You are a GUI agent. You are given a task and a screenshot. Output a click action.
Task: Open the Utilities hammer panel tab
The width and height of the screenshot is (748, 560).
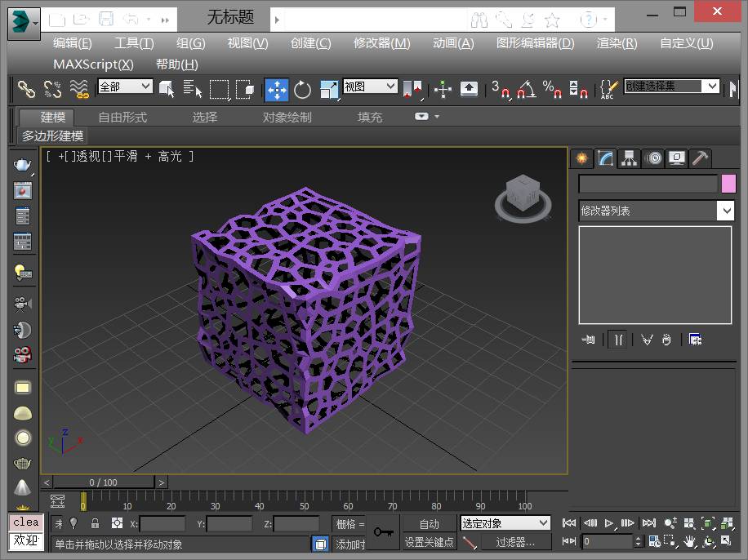[700, 158]
